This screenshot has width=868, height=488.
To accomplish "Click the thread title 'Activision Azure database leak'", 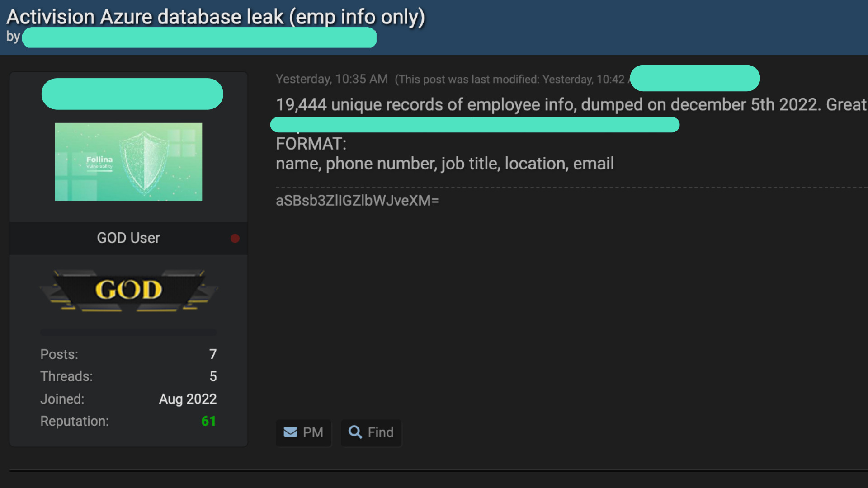I will click(x=216, y=17).
